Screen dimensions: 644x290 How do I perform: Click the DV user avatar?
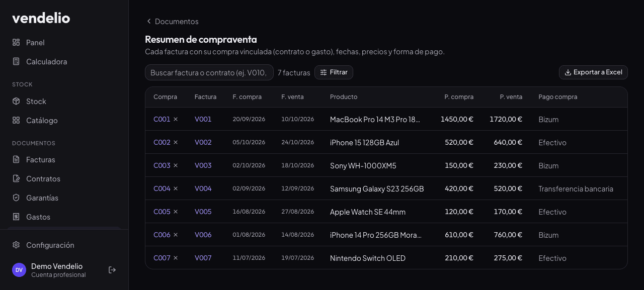pos(19,270)
